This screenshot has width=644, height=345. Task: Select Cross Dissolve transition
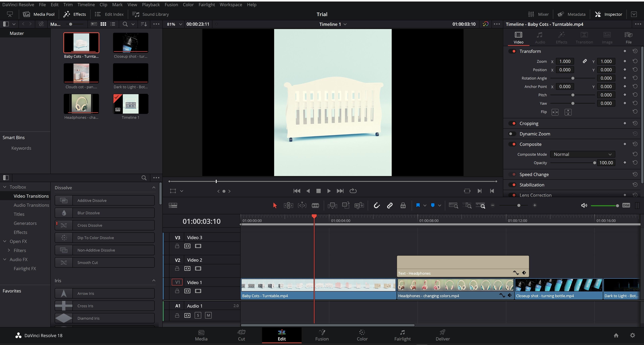(x=105, y=225)
